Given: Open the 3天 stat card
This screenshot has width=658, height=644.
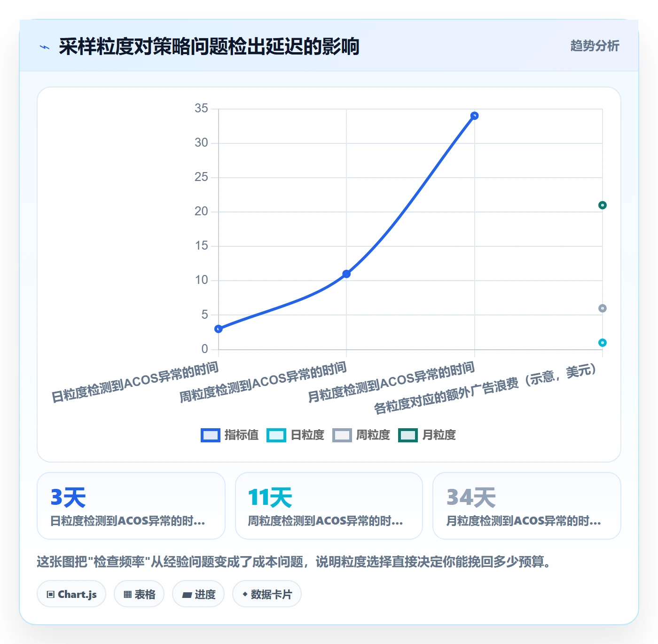Looking at the screenshot, I should pyautogui.click(x=131, y=506).
